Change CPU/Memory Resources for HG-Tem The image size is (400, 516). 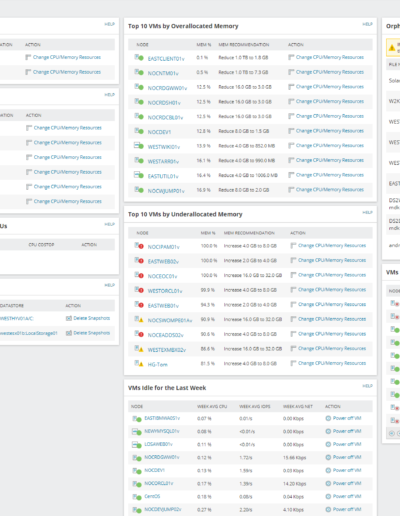[x=332, y=363]
